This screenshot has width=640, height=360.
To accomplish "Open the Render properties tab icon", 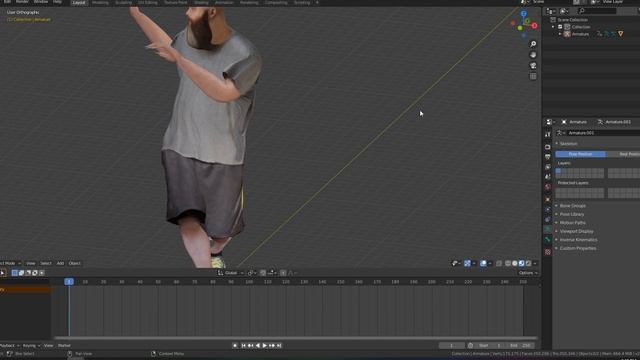I will (548, 147).
